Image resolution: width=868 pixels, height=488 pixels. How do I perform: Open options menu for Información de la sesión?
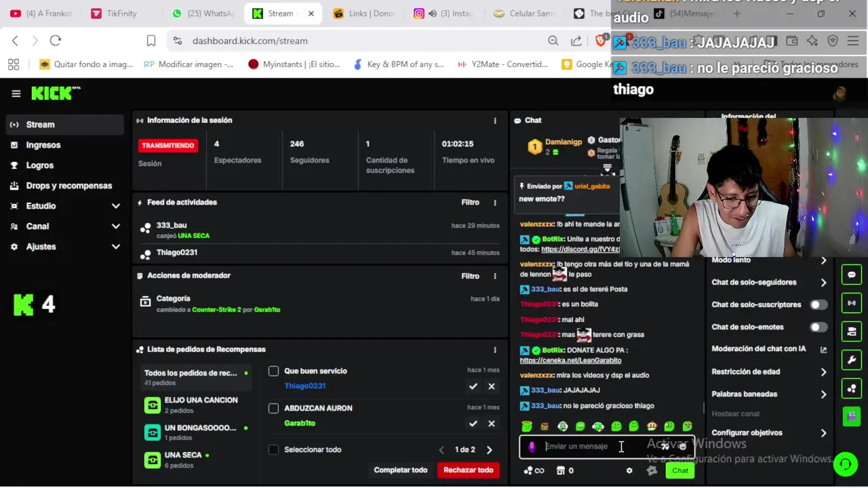click(495, 121)
